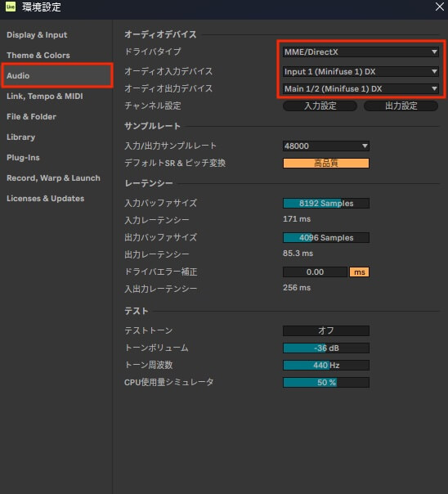Click the driver error compensation 0.00 field
This screenshot has width=448, height=494.
point(315,272)
